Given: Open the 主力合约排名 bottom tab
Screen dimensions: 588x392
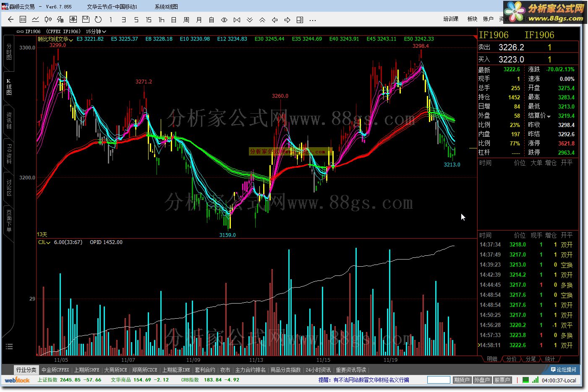Looking at the screenshot, I should [x=251, y=370].
